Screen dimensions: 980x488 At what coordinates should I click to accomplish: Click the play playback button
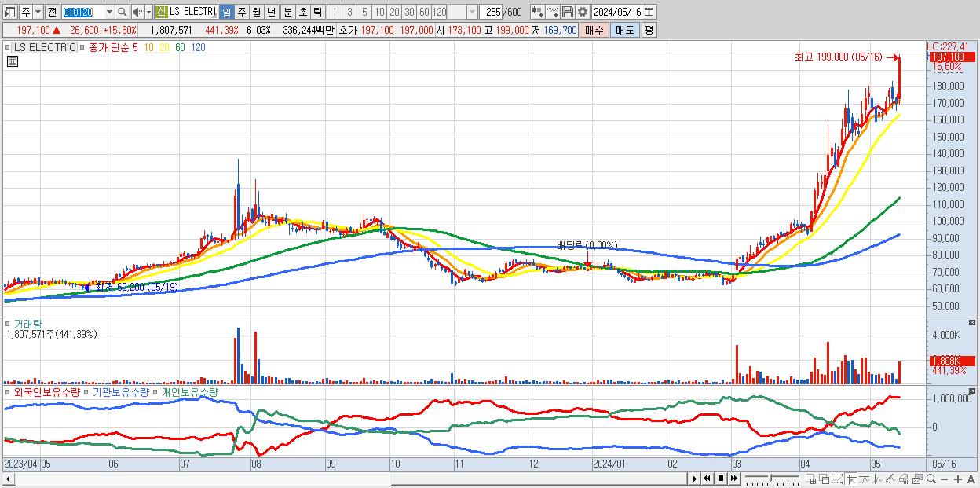tap(695, 479)
